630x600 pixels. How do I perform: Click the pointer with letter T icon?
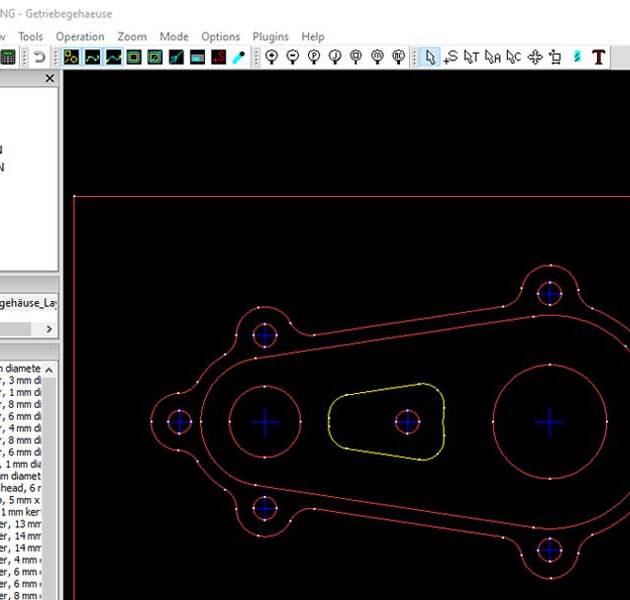(x=471, y=57)
